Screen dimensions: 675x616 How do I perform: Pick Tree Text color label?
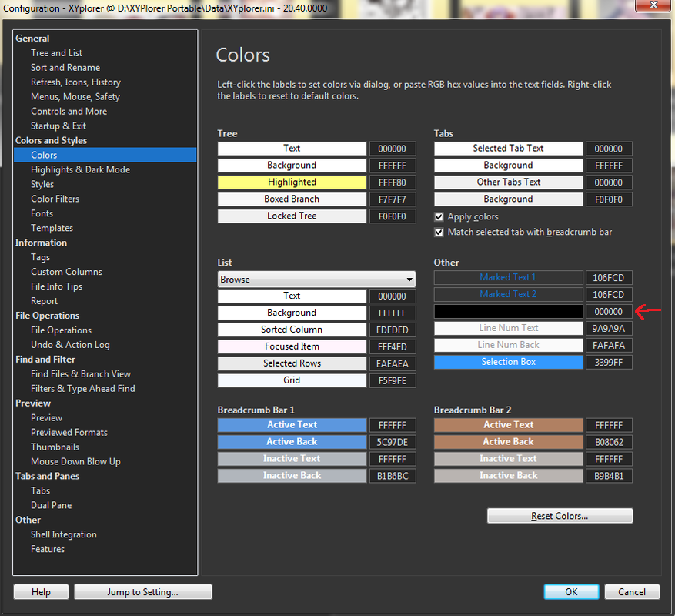pyautogui.click(x=292, y=149)
